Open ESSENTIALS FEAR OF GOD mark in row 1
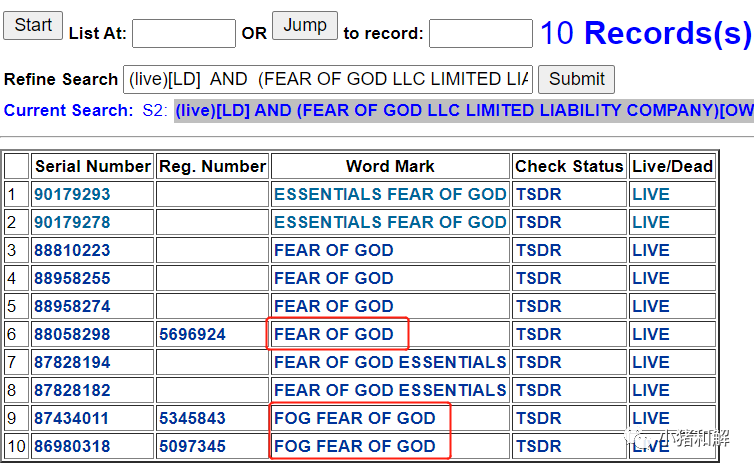 [390, 194]
